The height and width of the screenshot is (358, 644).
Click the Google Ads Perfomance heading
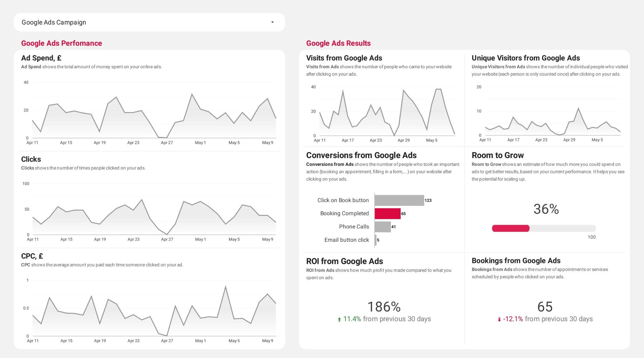[x=62, y=43]
